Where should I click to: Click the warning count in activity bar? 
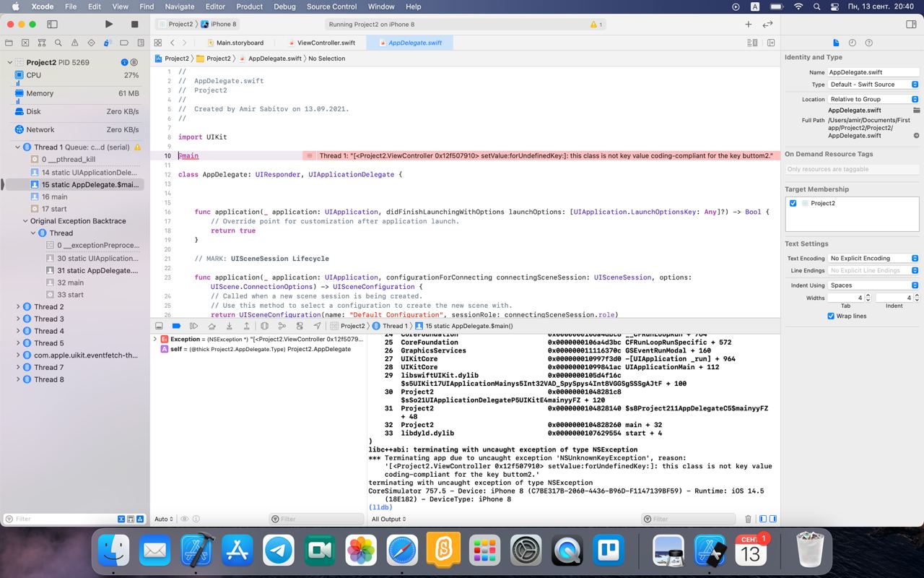596,24
